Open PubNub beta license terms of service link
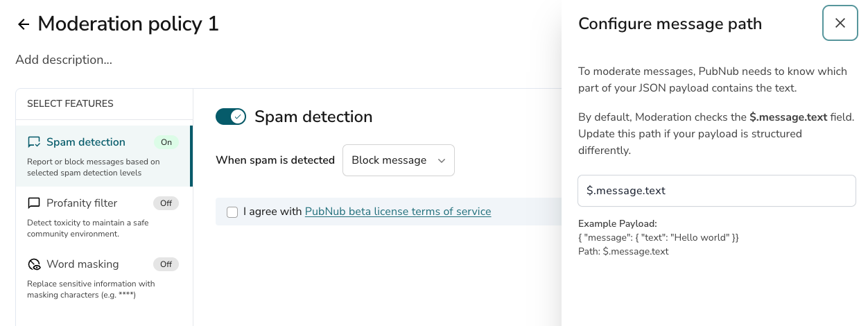The height and width of the screenshot is (326, 868). click(x=398, y=212)
